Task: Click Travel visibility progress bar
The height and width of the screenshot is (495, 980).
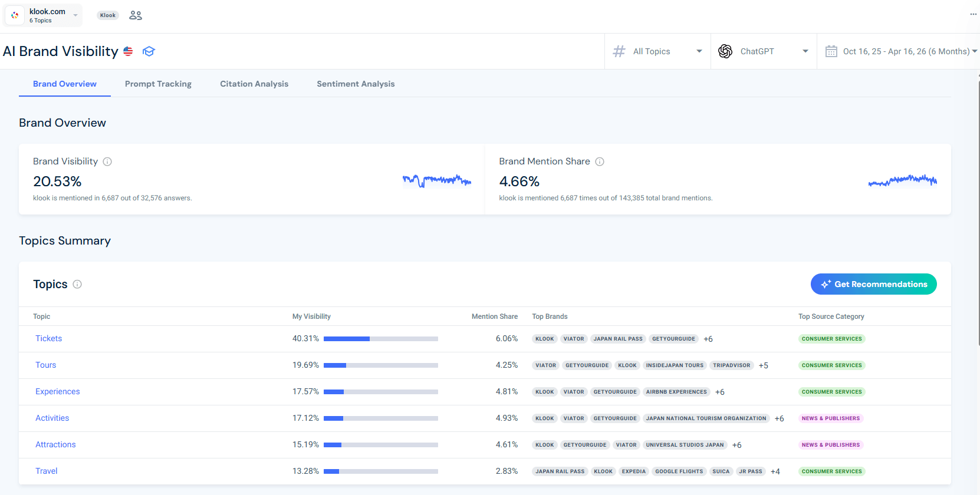Action: pyautogui.click(x=381, y=471)
